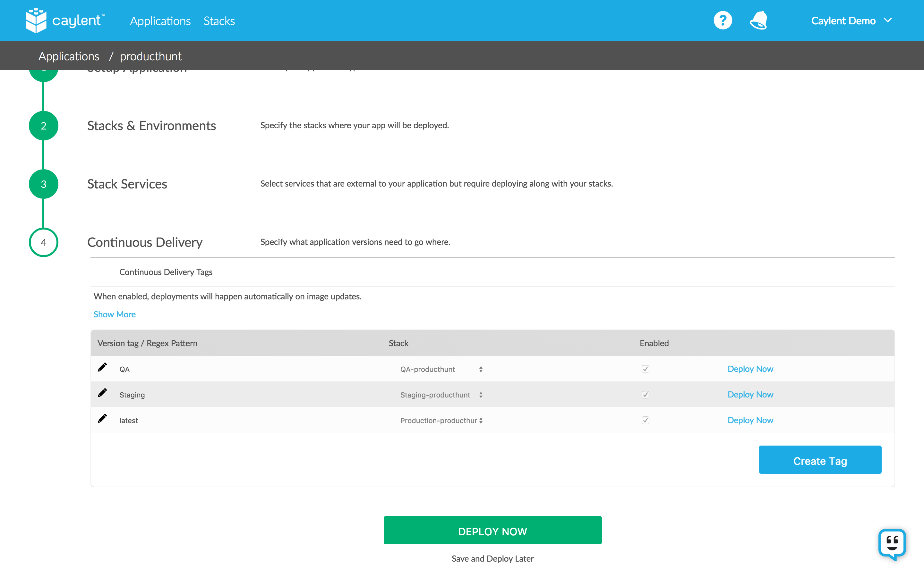Edit the Staging tag with pencil icon
The width and height of the screenshot is (924, 577).
102,393
